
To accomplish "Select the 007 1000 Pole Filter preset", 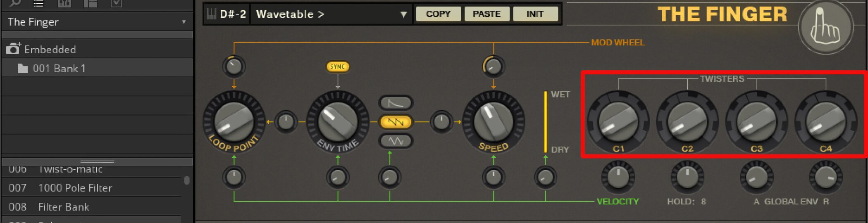I will (x=92, y=188).
